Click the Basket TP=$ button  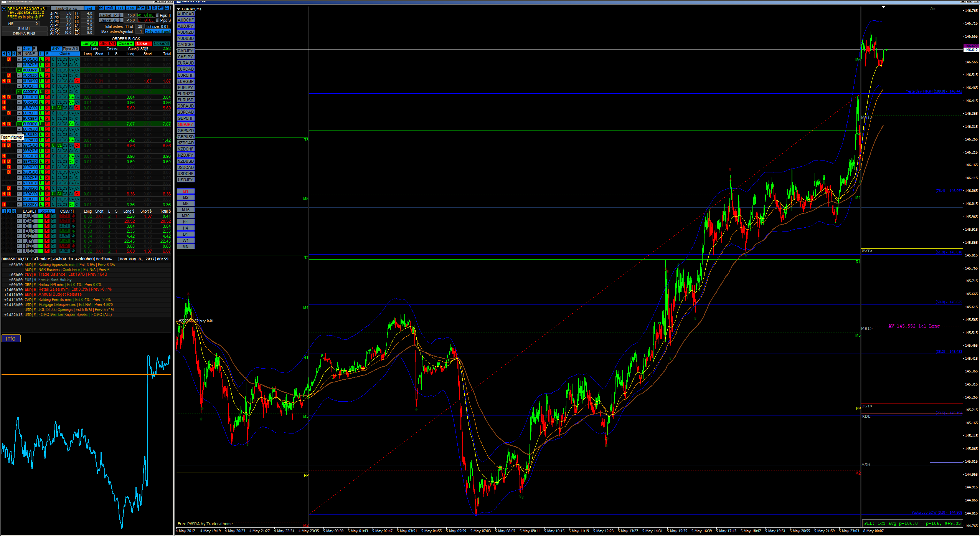click(x=111, y=15)
